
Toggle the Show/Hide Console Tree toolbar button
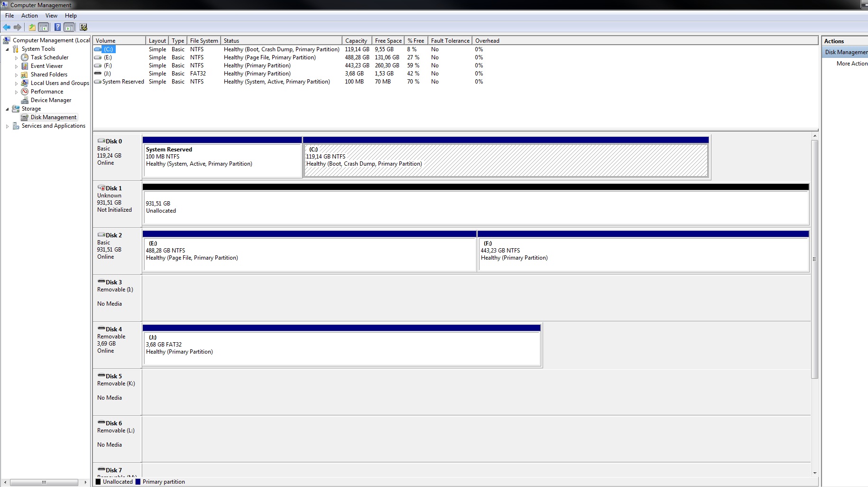point(43,27)
